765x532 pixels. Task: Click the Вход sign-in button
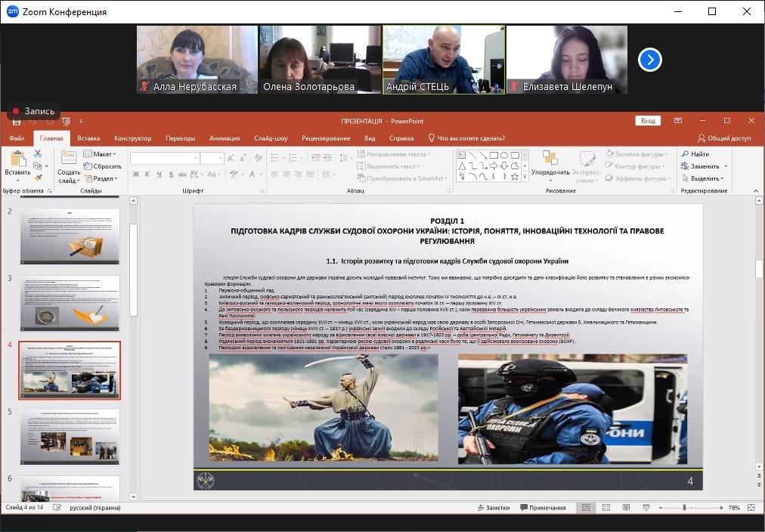(648, 121)
